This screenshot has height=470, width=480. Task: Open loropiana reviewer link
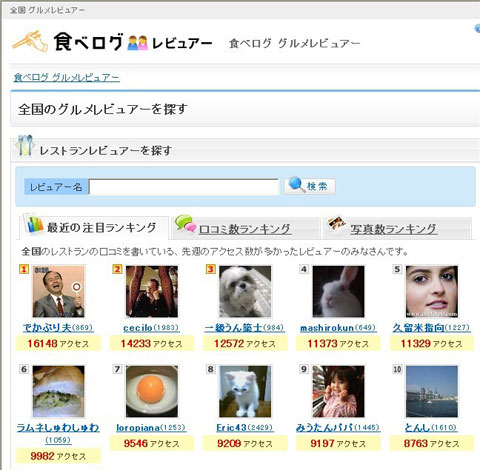(x=138, y=428)
